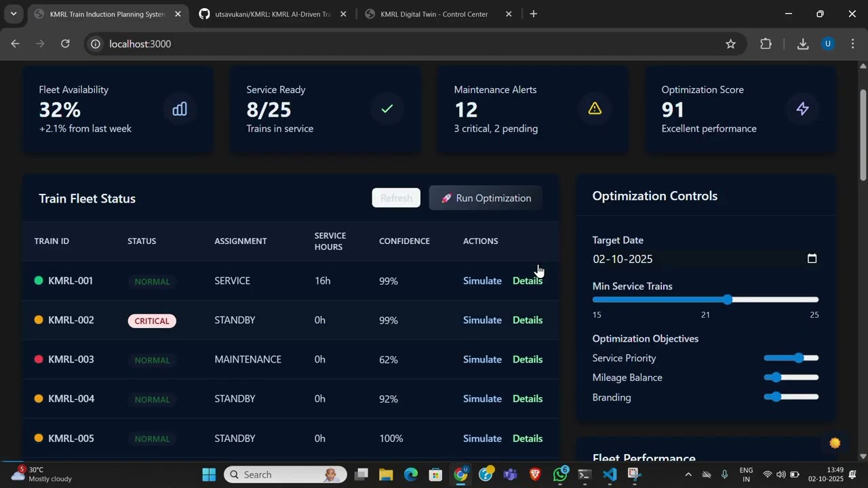Screen dimensions: 868x488
Task: Adjust the Branding slider
Action: pyautogui.click(x=791, y=397)
